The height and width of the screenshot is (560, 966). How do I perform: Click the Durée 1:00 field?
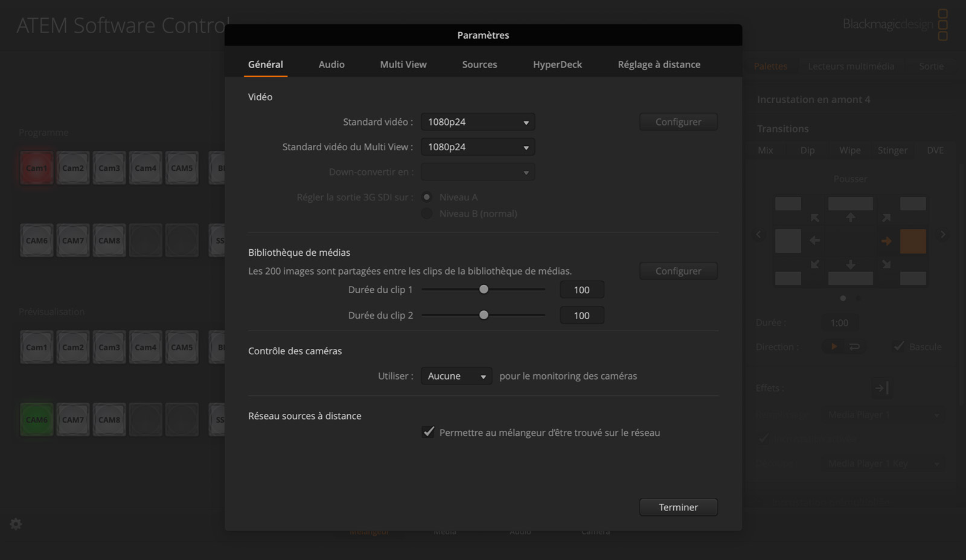tap(839, 323)
